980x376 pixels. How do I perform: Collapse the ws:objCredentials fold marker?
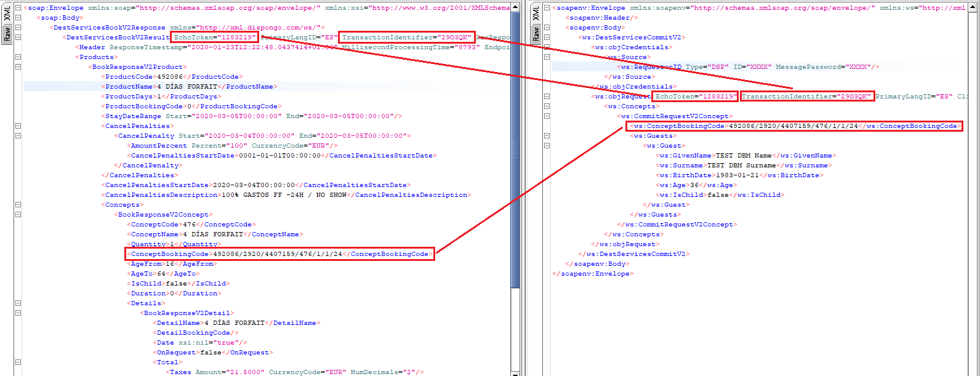[x=547, y=47]
